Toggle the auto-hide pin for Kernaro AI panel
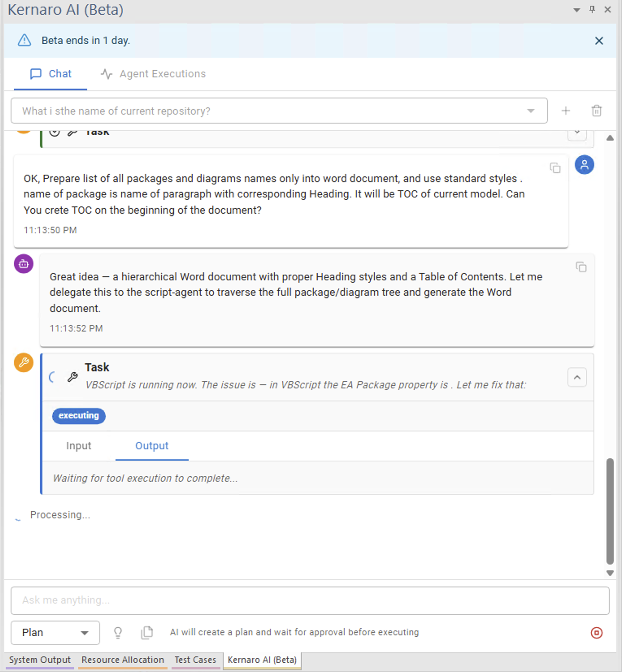This screenshot has height=672, width=622. (x=592, y=9)
